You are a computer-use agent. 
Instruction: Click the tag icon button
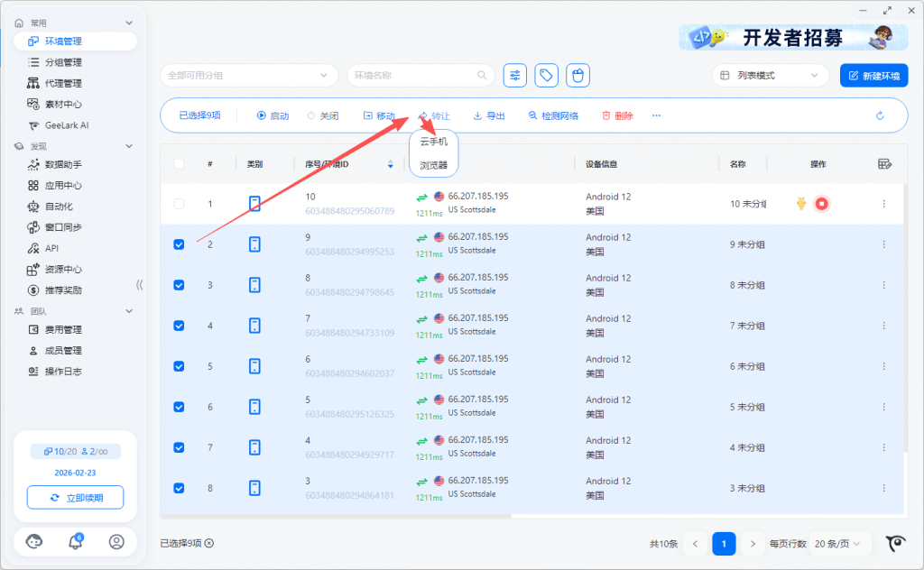546,76
